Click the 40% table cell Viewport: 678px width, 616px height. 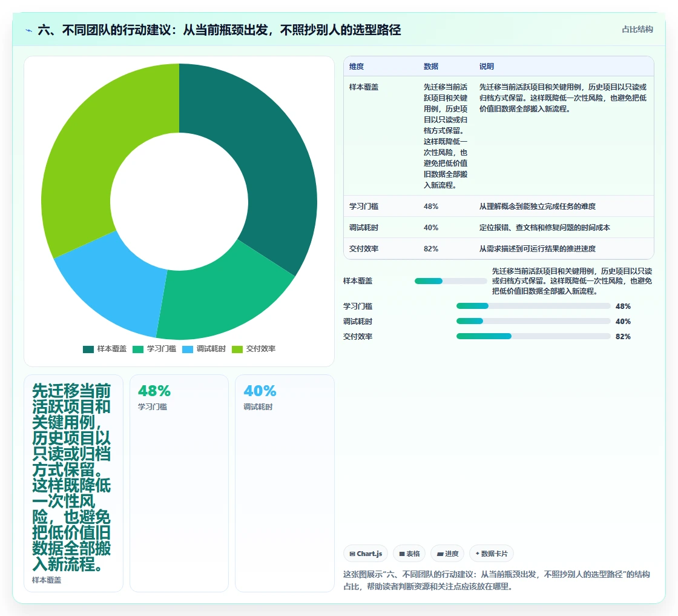431,228
